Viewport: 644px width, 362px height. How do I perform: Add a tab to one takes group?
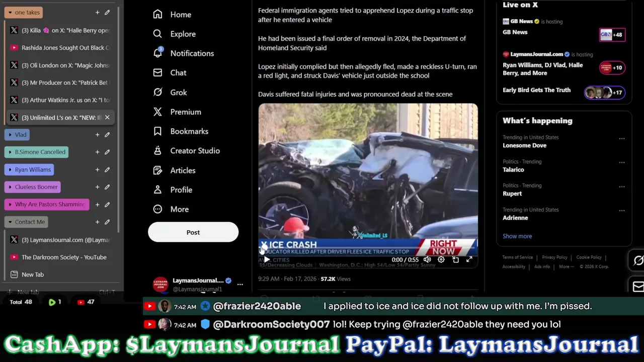97,12
